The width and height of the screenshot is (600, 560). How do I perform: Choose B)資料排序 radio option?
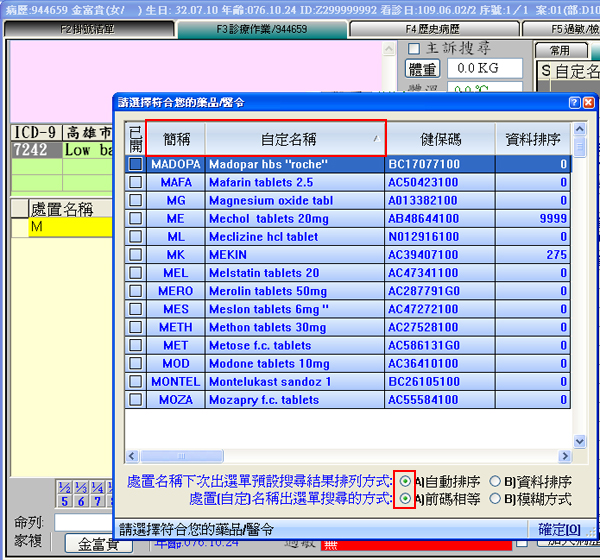point(495,480)
